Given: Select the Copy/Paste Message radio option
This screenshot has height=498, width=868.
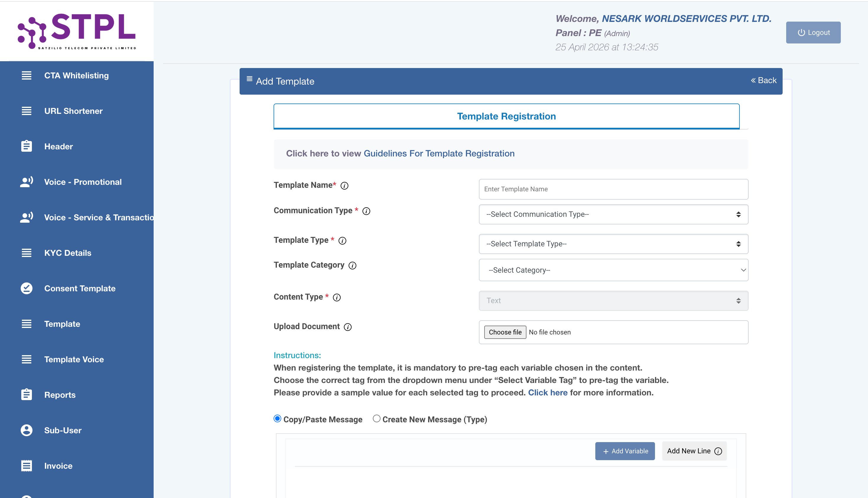Looking at the screenshot, I should click(x=277, y=419).
